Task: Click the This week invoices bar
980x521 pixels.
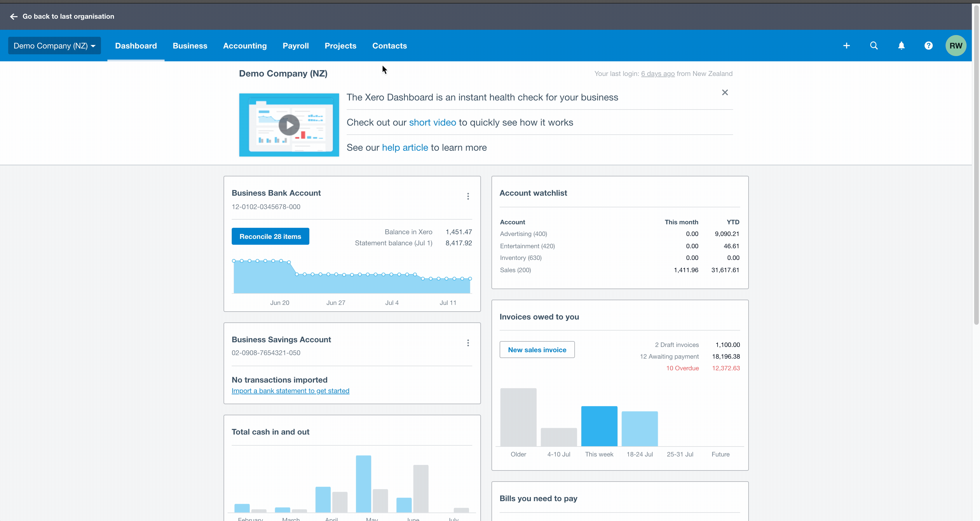Action: point(599,426)
